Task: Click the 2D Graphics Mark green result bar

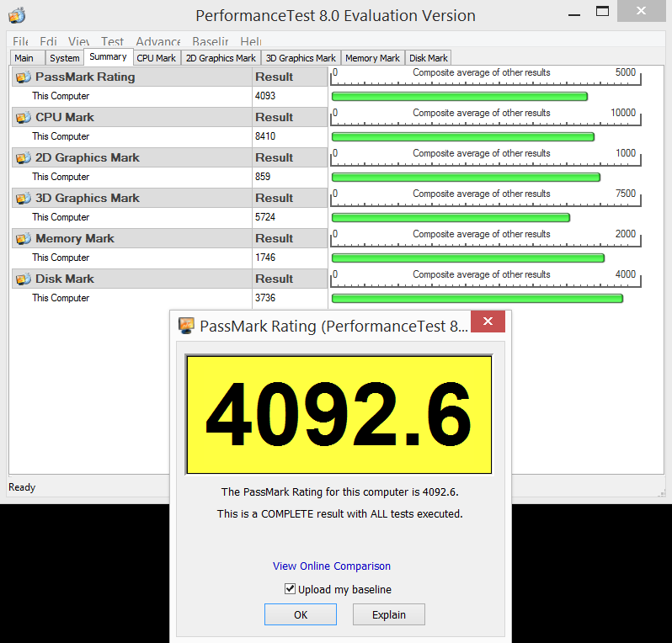Action: (x=466, y=178)
